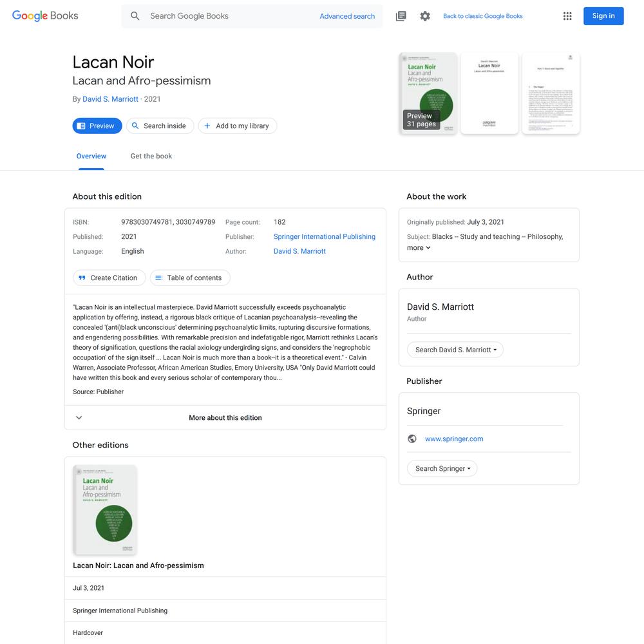
Task: Click page count value 182
Action: click(x=279, y=222)
